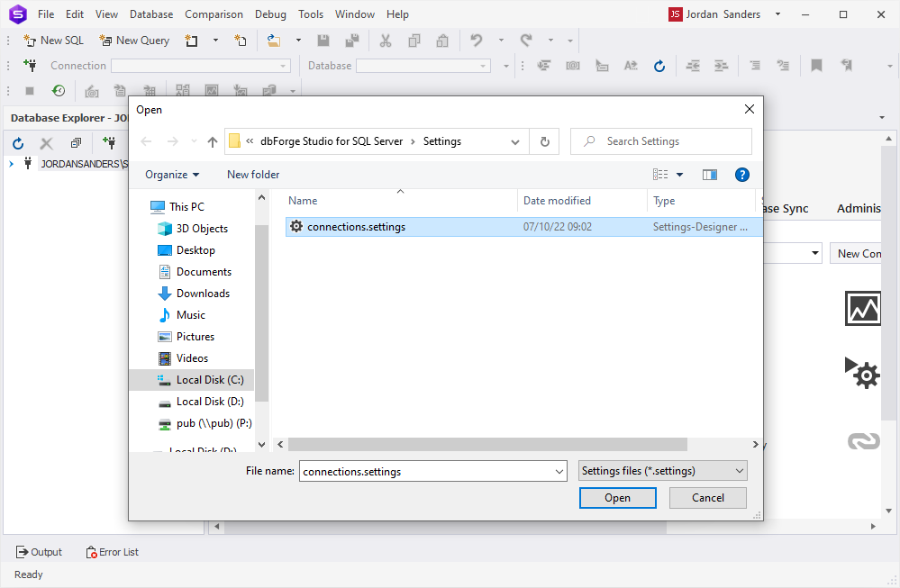Open the Debug menu
Viewport: 900px width, 588px height.
(x=270, y=14)
